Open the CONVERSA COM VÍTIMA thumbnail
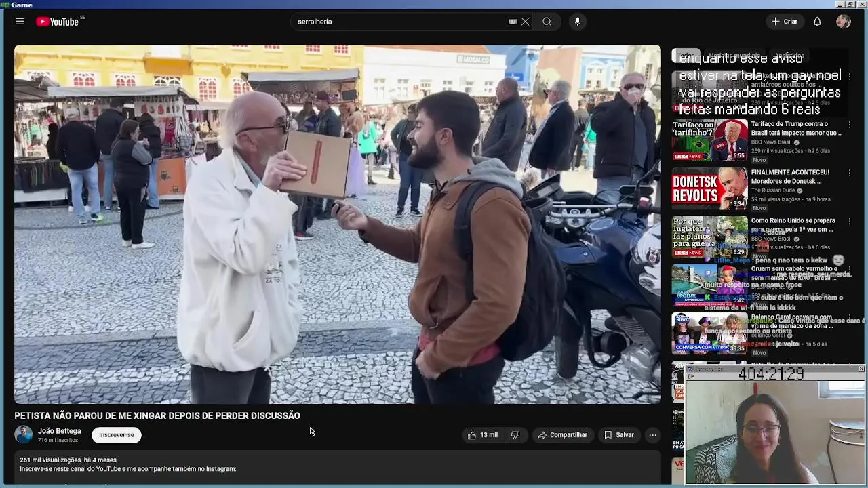 tap(709, 333)
